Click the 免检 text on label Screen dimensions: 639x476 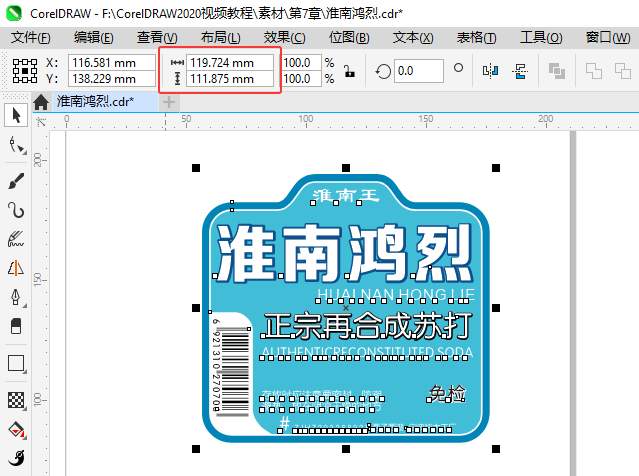(x=447, y=394)
